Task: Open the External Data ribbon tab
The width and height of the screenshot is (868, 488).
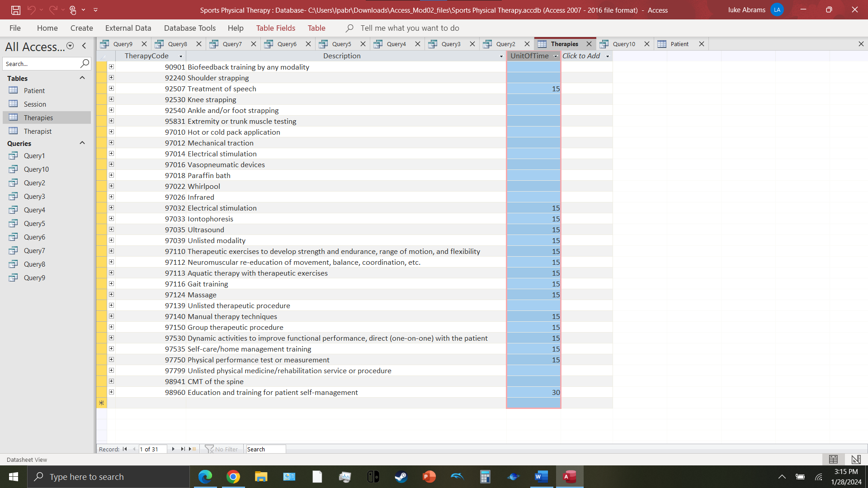Action: [x=128, y=28]
